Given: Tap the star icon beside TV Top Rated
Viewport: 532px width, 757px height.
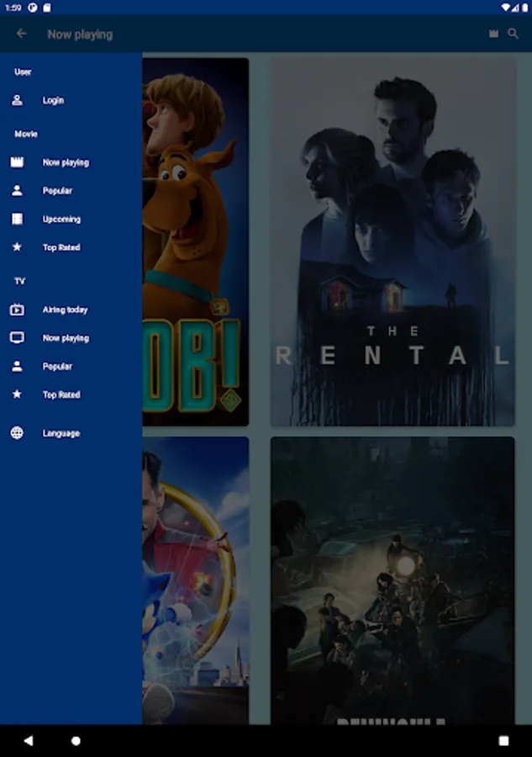Looking at the screenshot, I should tap(17, 394).
